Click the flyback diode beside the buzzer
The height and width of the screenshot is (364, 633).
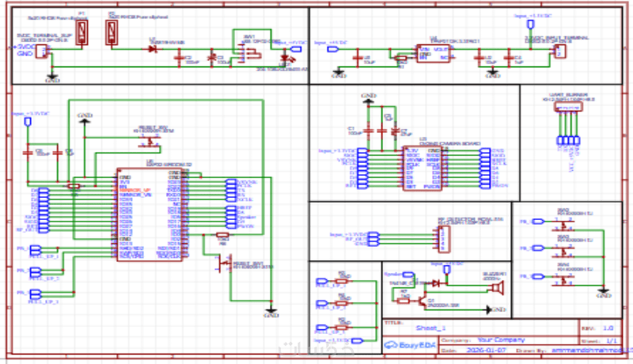[435, 284]
